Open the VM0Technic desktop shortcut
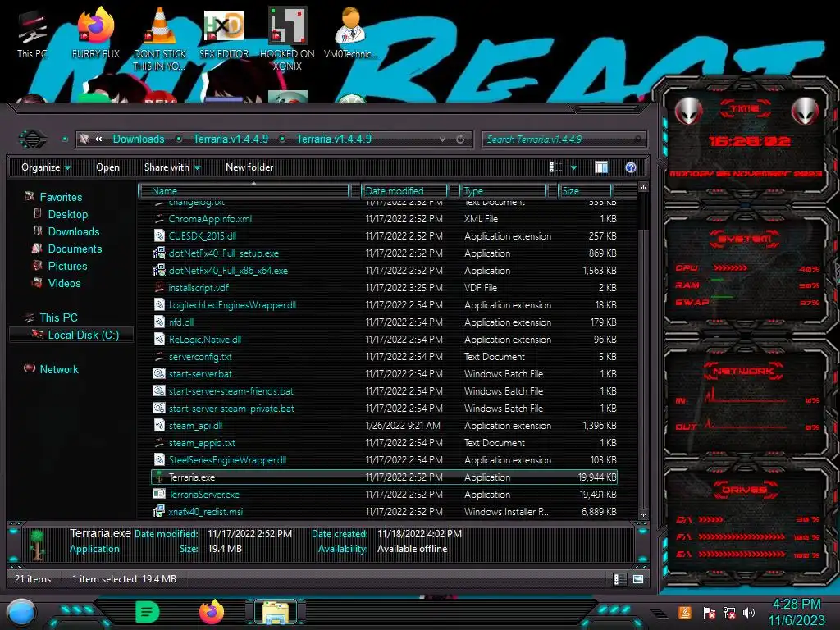This screenshot has height=630, width=840. click(x=350, y=33)
